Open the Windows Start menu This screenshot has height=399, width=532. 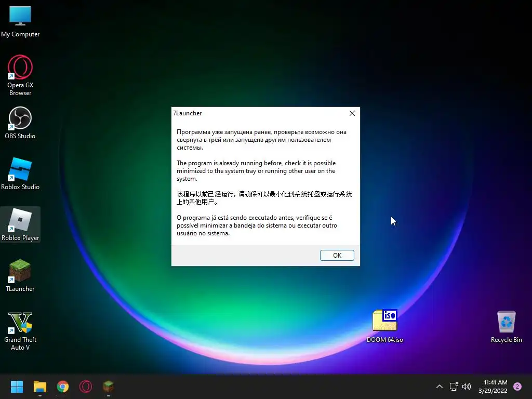17,387
